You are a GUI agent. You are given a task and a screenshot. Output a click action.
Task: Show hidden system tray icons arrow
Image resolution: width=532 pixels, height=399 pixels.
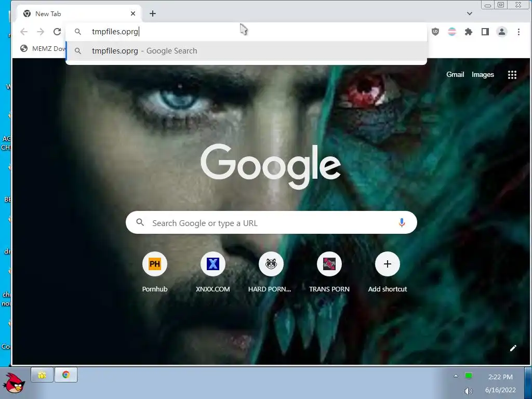click(x=456, y=376)
